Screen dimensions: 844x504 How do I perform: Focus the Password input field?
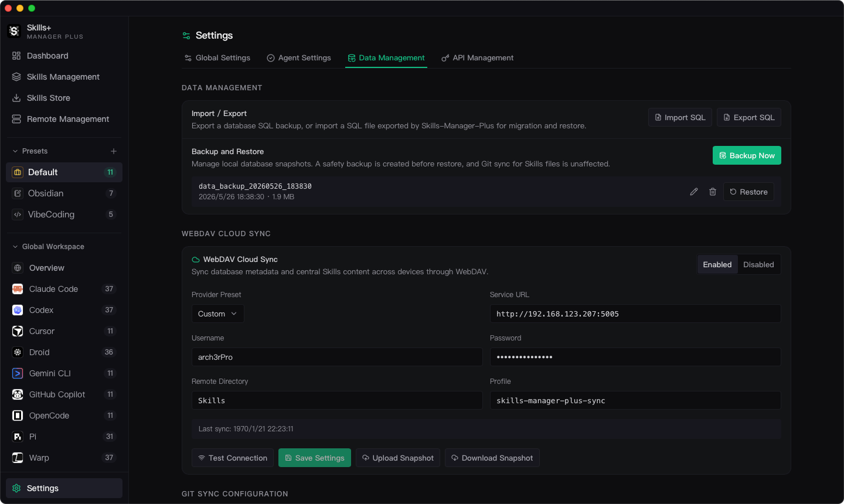click(x=635, y=357)
